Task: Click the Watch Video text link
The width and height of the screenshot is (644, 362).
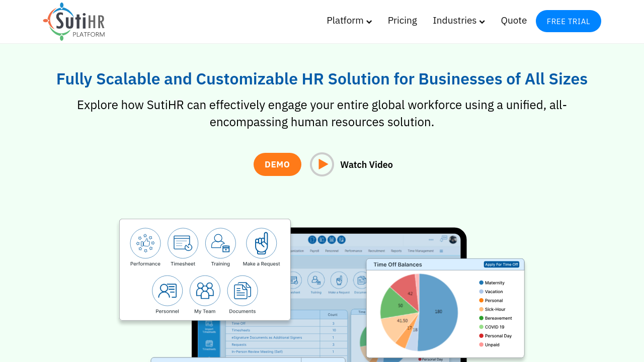Action: click(x=367, y=165)
